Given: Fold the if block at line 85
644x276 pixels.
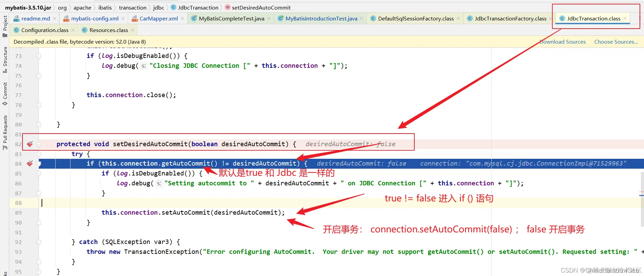Looking at the screenshot, I should click(x=39, y=173).
